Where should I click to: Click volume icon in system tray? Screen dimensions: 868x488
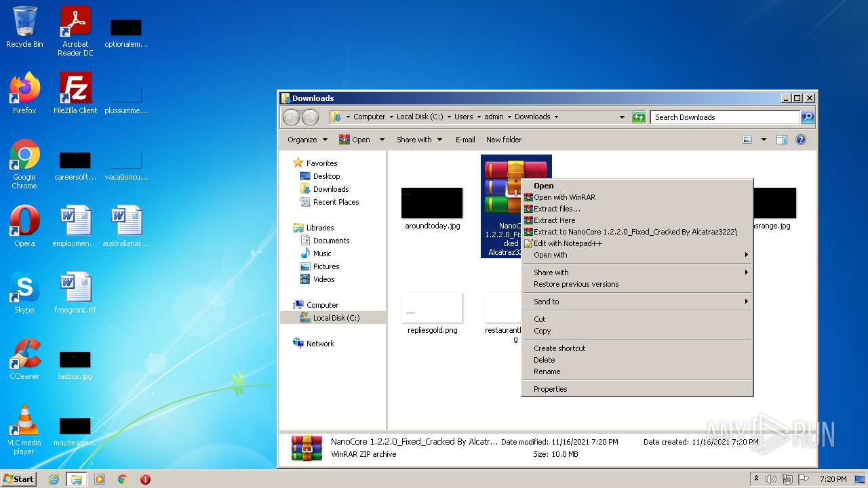coord(771,479)
